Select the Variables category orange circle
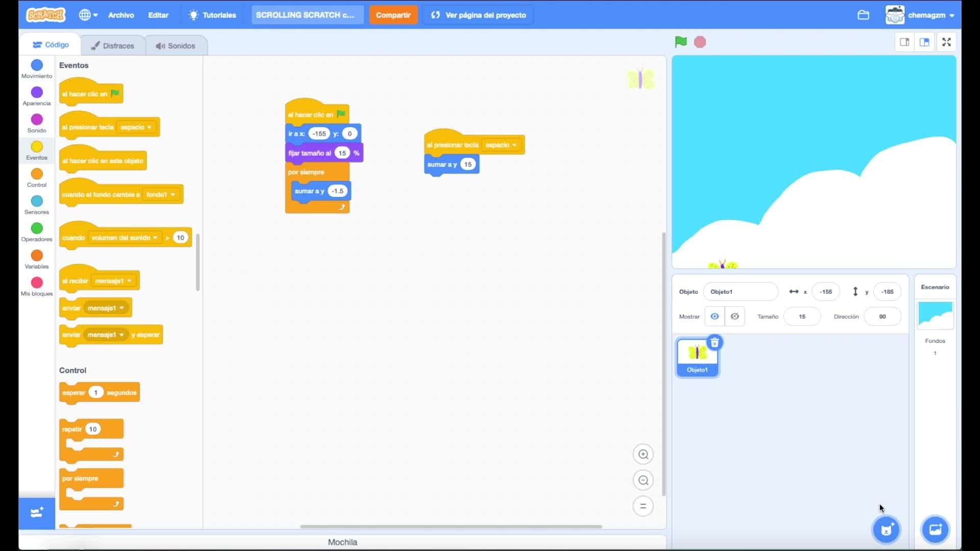 pyautogui.click(x=37, y=256)
